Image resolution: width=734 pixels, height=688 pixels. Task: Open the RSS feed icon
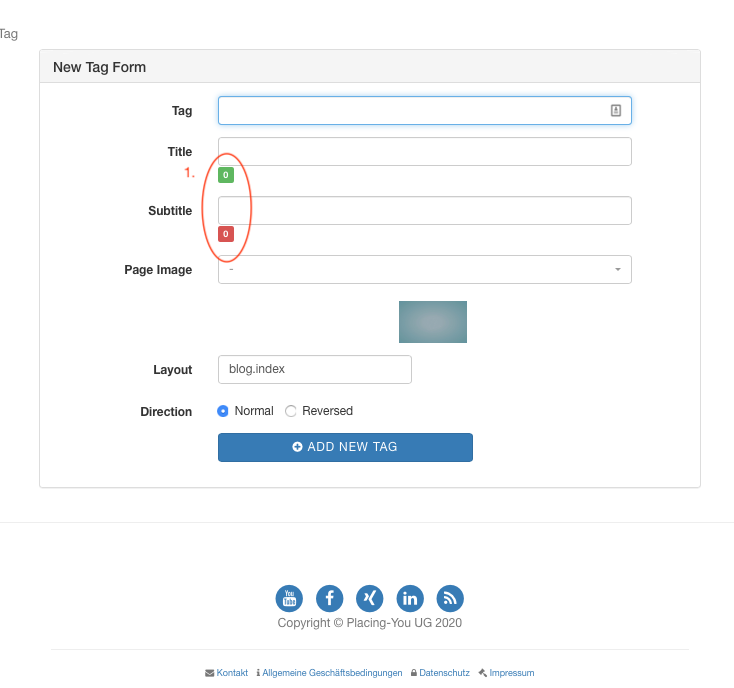pos(450,598)
